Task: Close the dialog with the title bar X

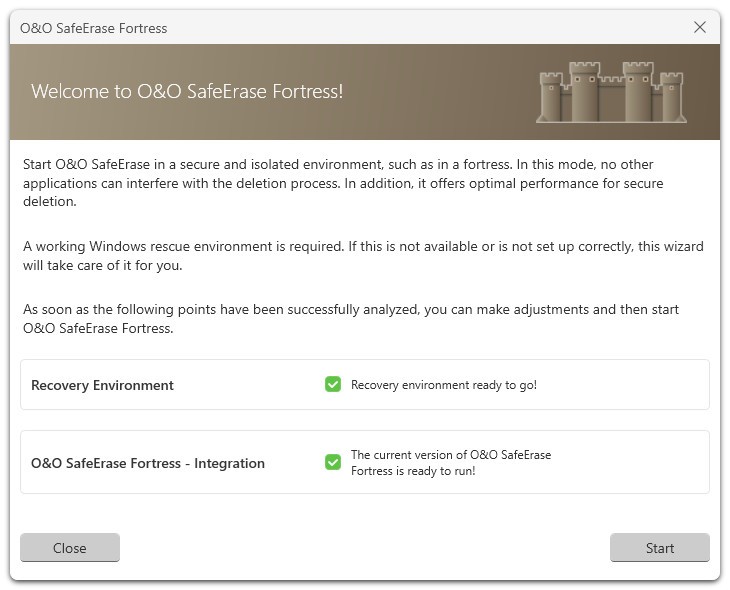Action: 700,28
